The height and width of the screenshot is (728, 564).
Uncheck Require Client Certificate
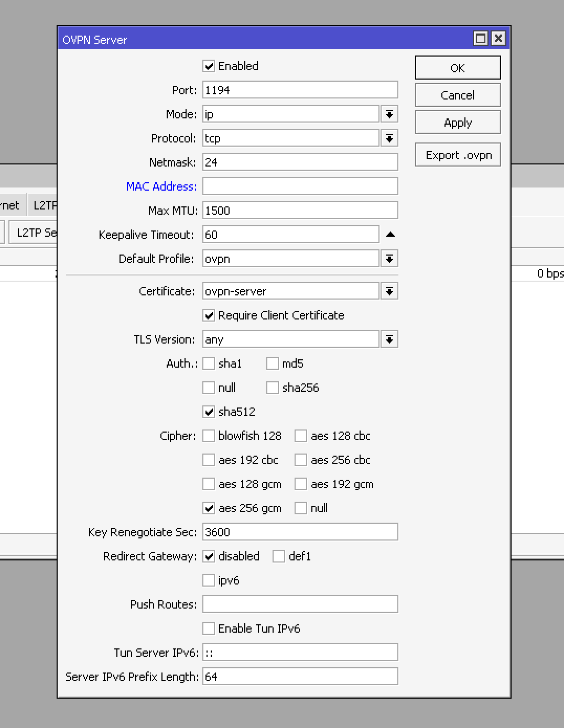(x=209, y=315)
